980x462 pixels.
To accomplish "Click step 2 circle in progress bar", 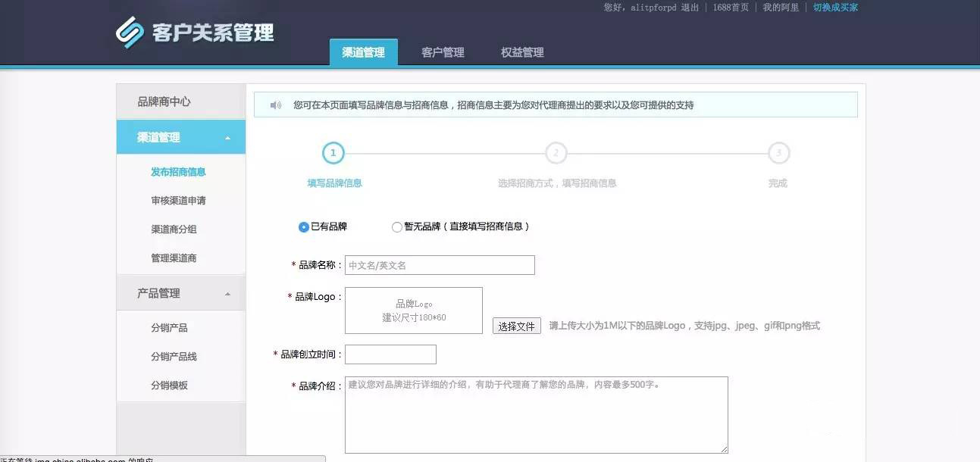I will coord(556,153).
